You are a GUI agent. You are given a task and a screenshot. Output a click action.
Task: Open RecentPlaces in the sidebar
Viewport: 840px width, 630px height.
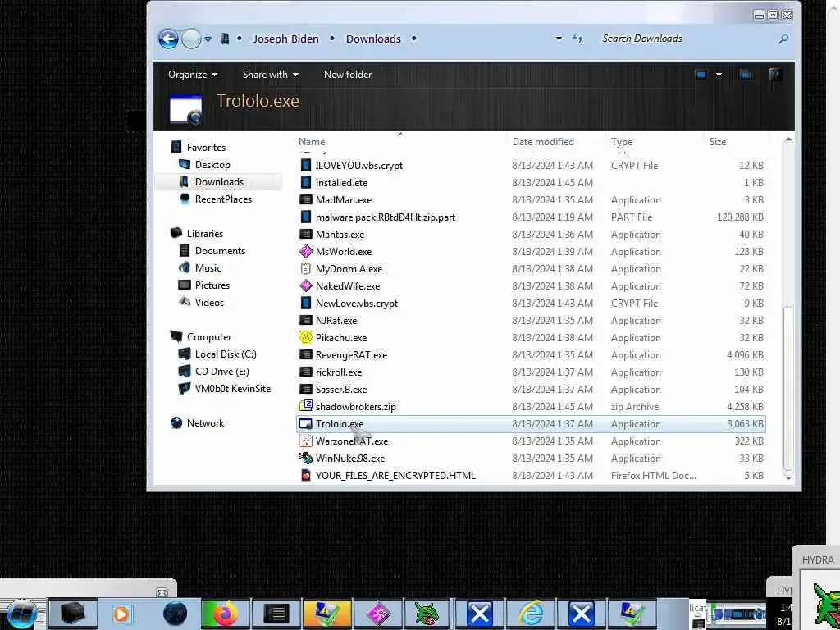223,199
